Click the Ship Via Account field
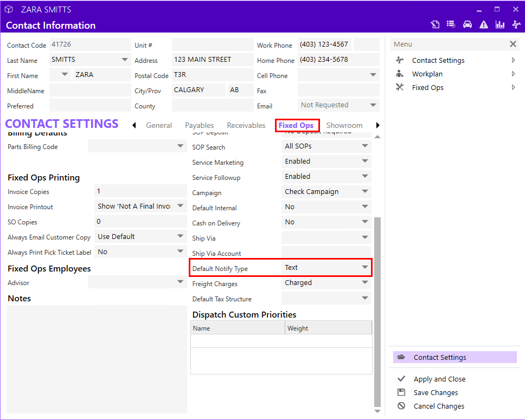The height and width of the screenshot is (420, 525). pos(326,253)
